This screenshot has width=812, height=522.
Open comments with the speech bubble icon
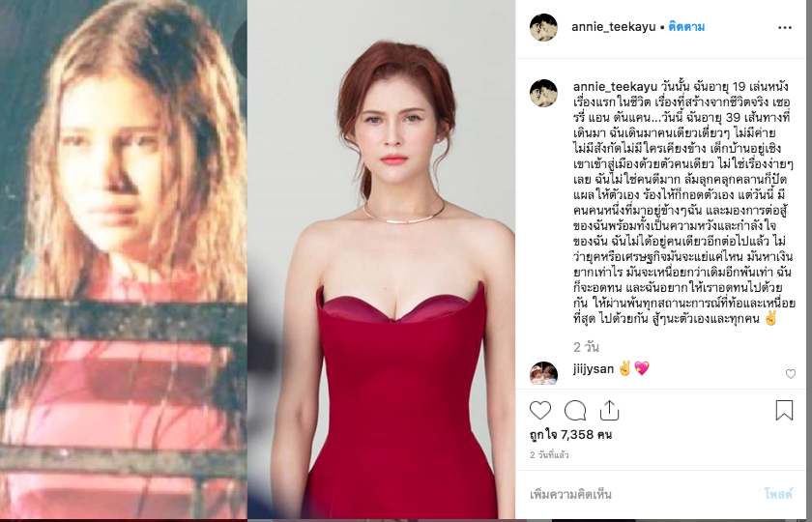[575, 411]
